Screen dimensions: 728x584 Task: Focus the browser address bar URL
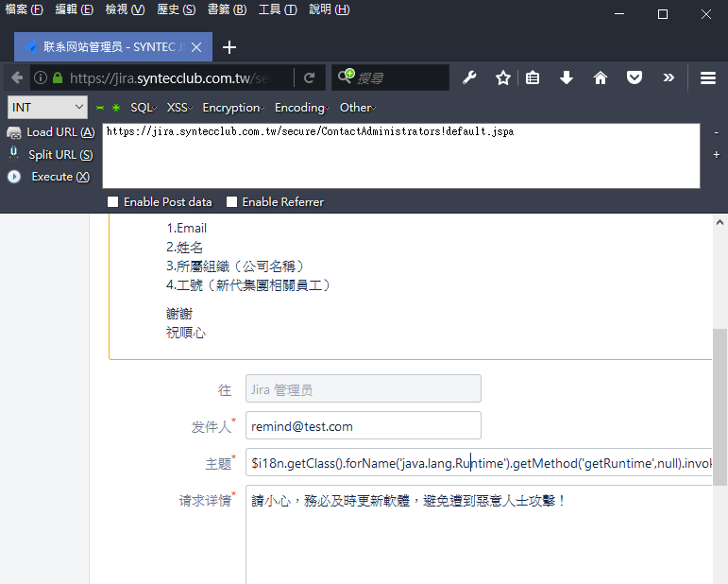pyautogui.click(x=170, y=78)
